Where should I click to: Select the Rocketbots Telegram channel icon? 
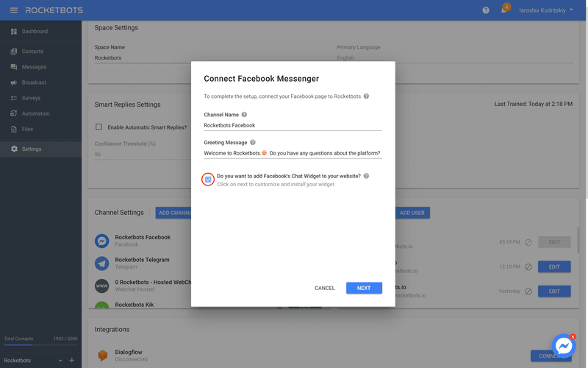click(x=101, y=263)
